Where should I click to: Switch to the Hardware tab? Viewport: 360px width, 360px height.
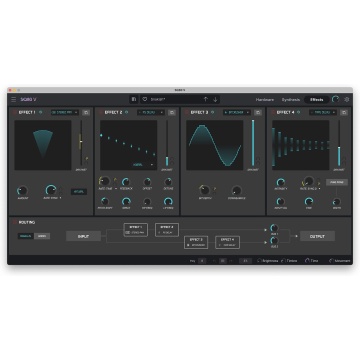[265, 99]
